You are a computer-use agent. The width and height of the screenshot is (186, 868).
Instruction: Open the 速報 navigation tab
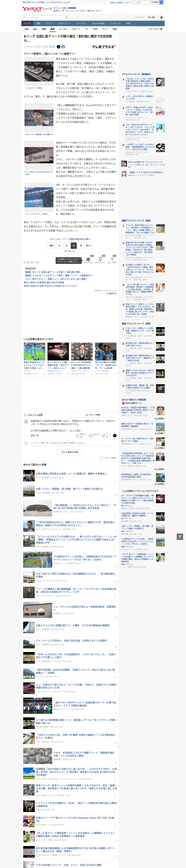click(x=38, y=24)
